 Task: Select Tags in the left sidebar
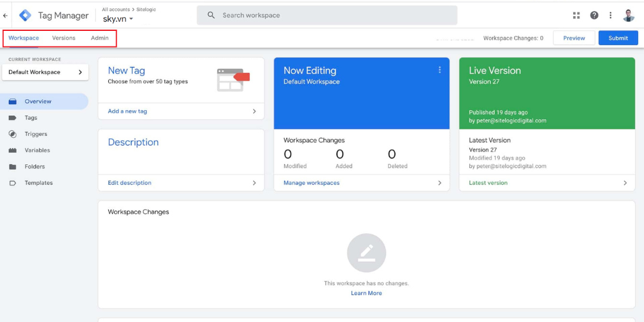[31, 118]
